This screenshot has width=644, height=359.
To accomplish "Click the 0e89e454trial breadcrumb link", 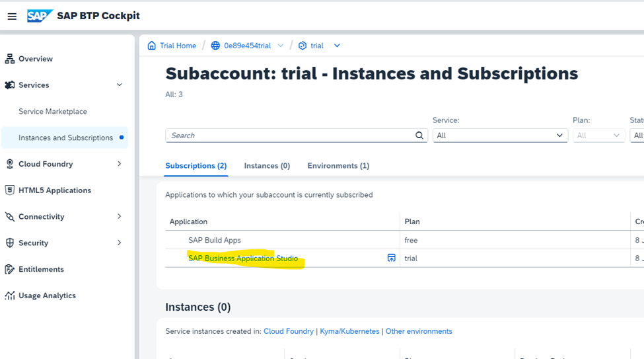I will (247, 46).
